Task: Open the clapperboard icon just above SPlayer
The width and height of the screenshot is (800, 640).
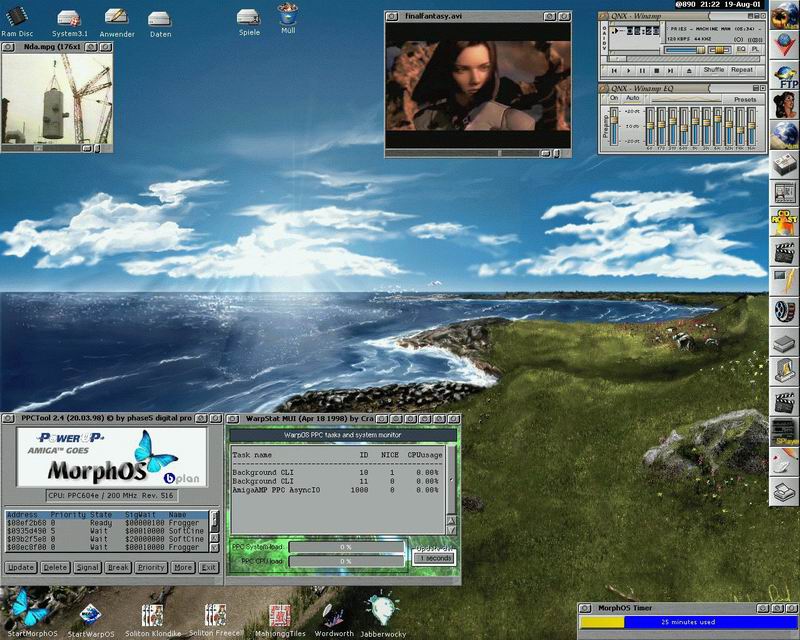Action: (784, 401)
